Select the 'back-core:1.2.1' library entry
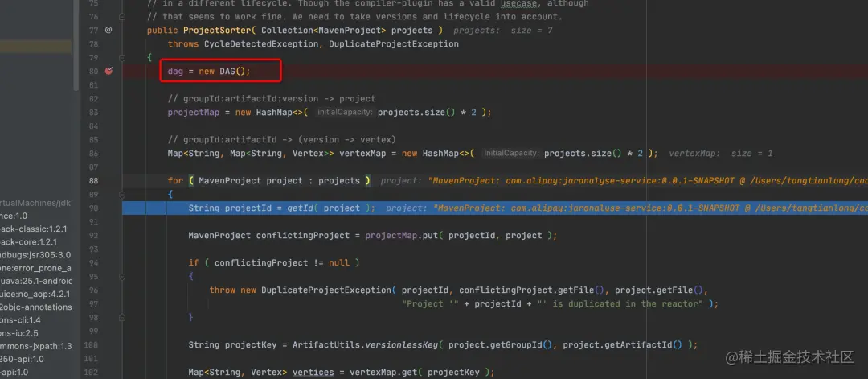 (x=28, y=241)
